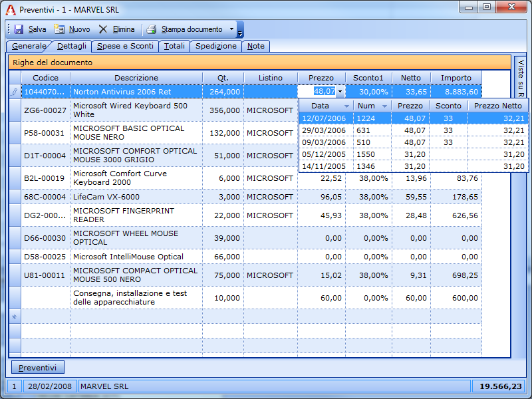The height and width of the screenshot is (399, 532).
Task: Click the Codice column header
Action: click(45, 78)
